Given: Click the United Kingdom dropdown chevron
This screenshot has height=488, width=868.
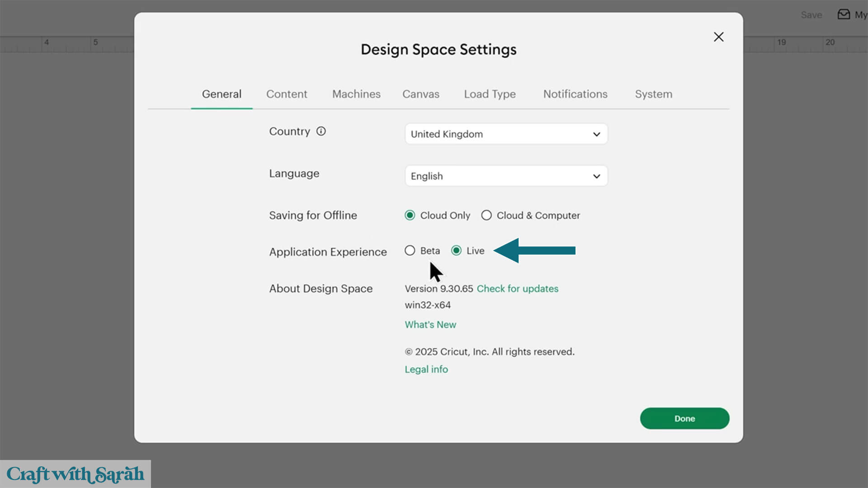Looking at the screenshot, I should (596, 134).
